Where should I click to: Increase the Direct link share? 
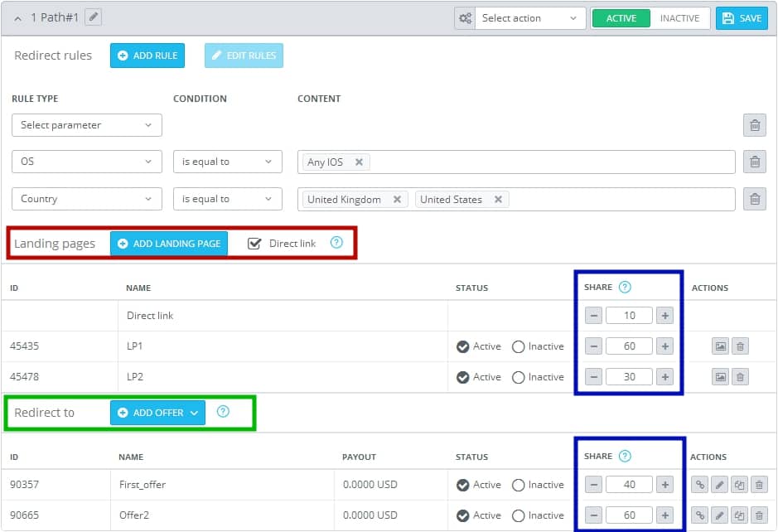click(664, 316)
